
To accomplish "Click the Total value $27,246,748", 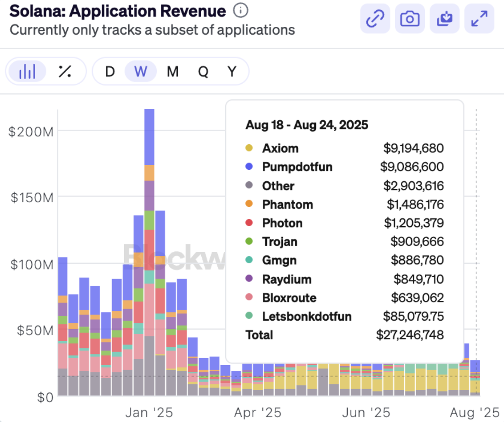I will pos(410,335).
